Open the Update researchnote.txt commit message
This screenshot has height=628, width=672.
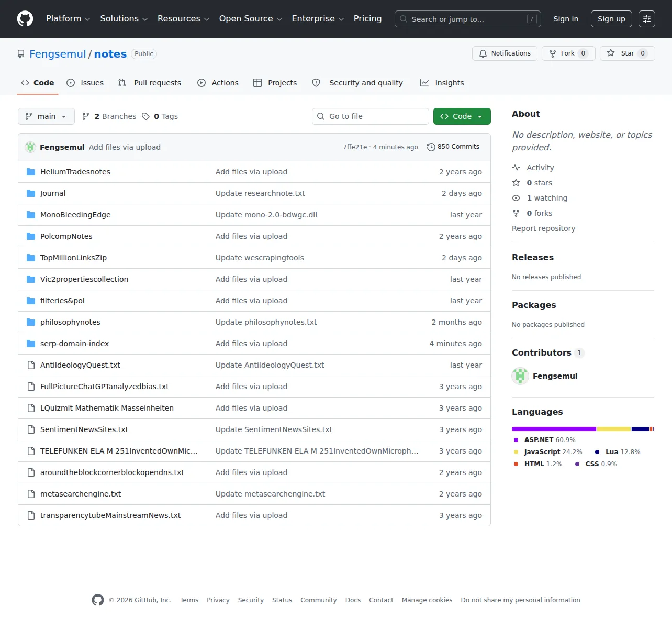(260, 193)
